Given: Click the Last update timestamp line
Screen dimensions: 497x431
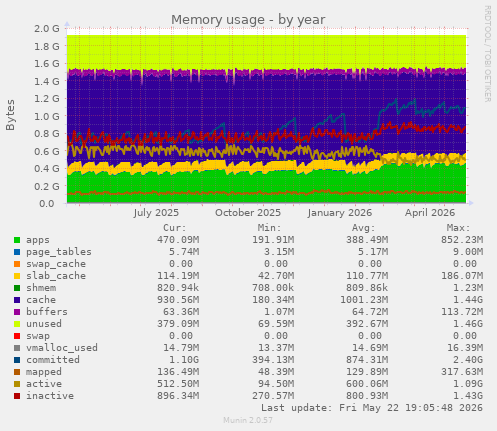Looking at the screenshot, I should (x=372, y=408).
